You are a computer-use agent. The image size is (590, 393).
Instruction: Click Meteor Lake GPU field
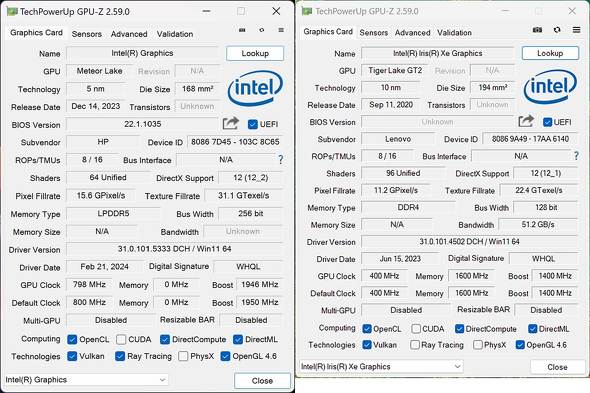99,71
